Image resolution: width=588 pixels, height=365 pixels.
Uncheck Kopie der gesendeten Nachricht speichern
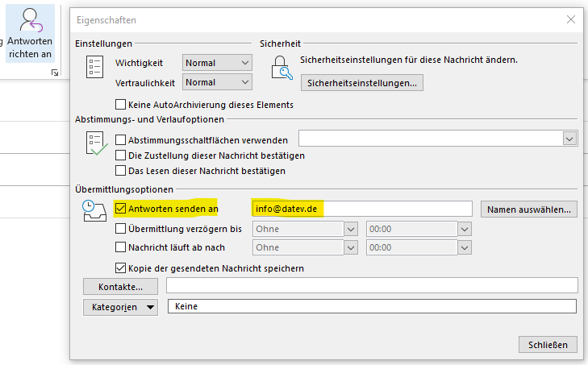click(120, 268)
